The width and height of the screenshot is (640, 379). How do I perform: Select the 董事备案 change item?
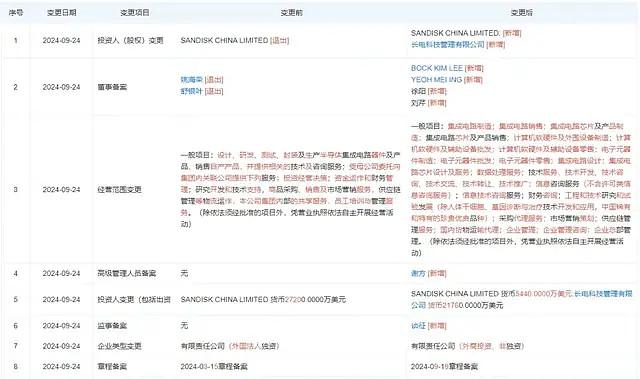(112, 87)
